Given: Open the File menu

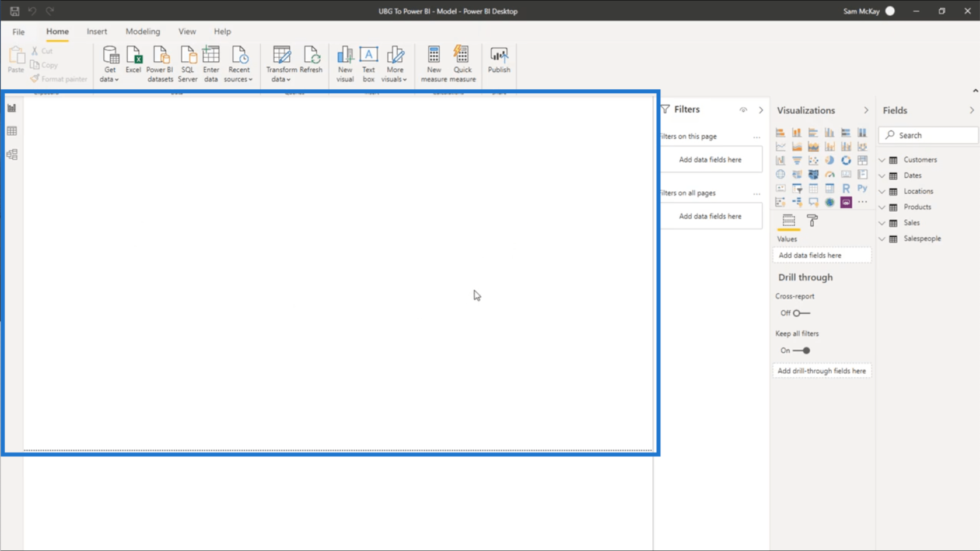Looking at the screenshot, I should [x=19, y=31].
